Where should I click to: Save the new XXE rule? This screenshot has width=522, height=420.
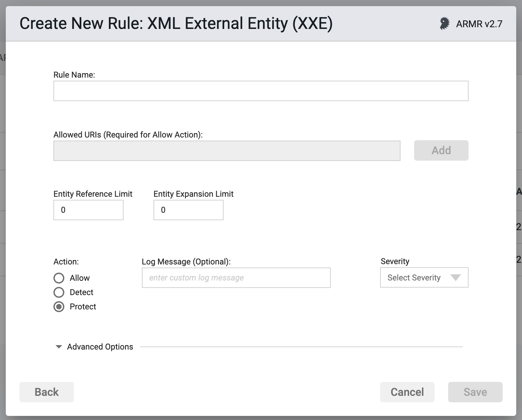point(475,392)
